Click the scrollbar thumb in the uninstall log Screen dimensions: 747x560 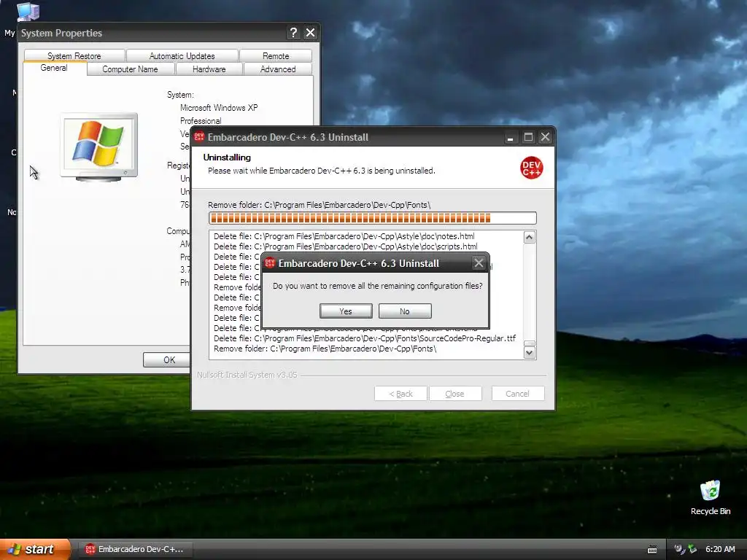click(x=530, y=343)
